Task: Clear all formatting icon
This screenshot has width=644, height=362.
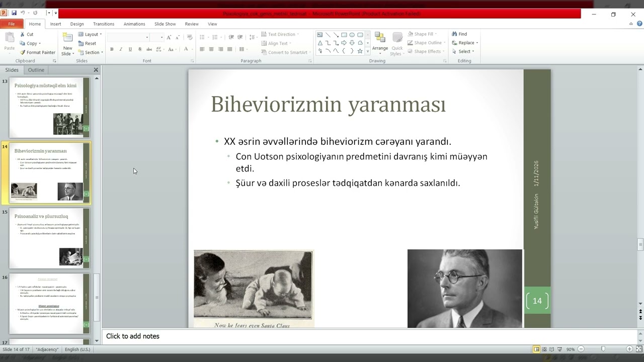Action: click(x=190, y=37)
